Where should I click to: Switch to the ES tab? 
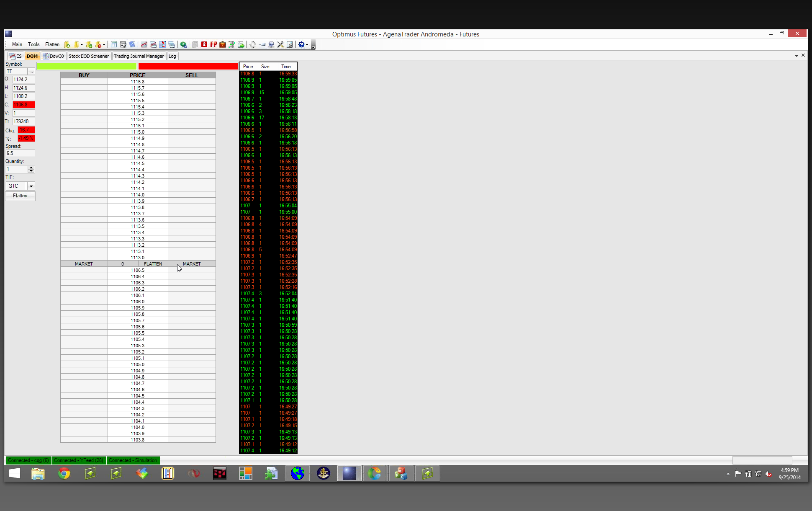pyautogui.click(x=15, y=56)
